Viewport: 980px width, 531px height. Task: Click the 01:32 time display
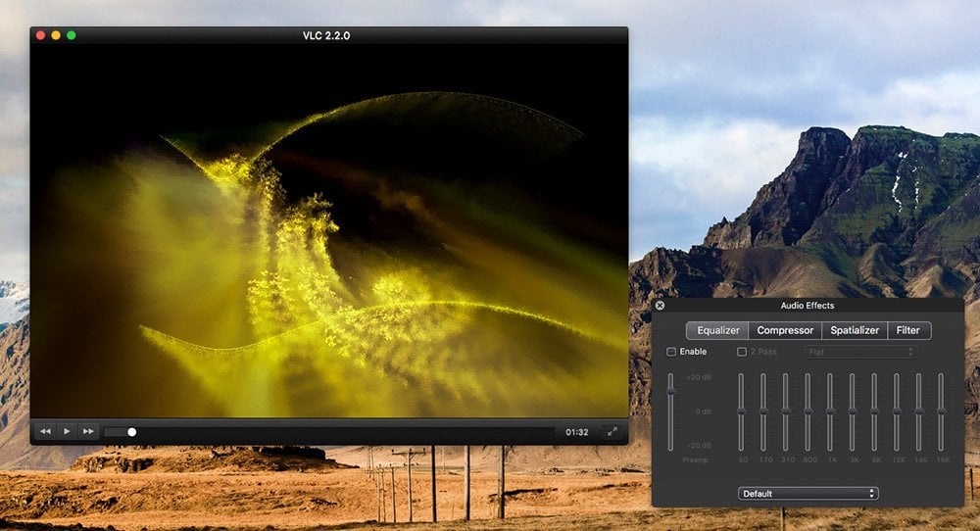click(x=577, y=432)
